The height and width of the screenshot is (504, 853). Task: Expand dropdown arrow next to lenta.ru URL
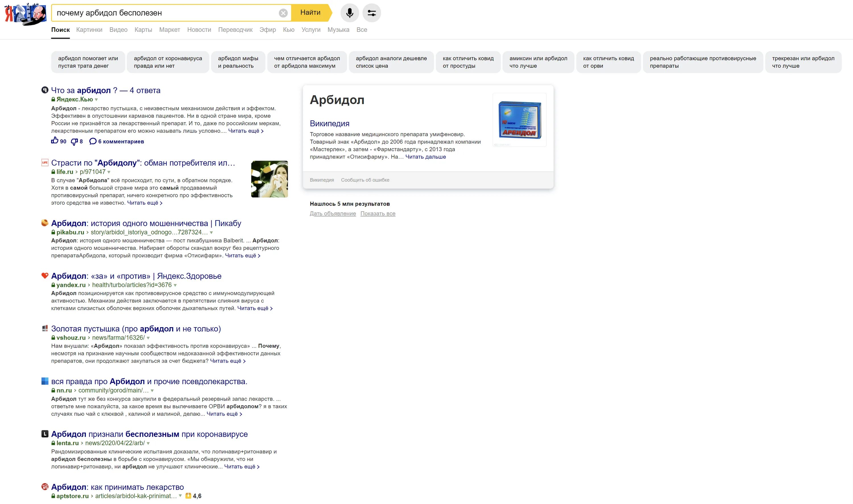coord(148,443)
